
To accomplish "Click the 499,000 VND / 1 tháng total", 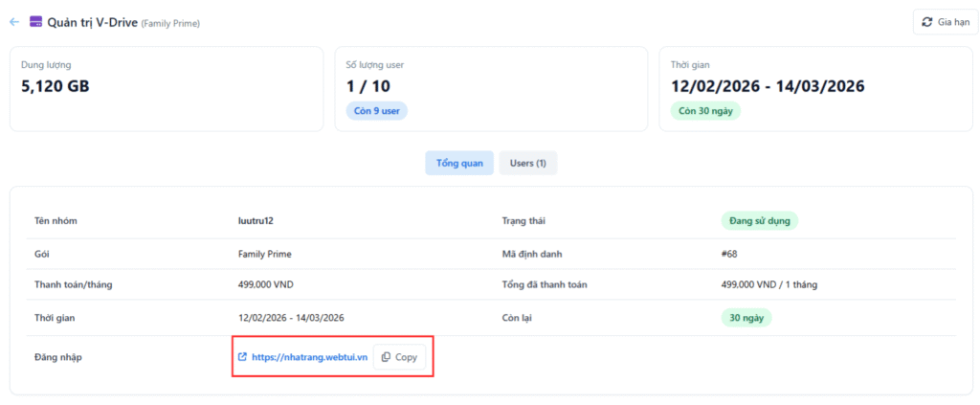I will tap(768, 284).
